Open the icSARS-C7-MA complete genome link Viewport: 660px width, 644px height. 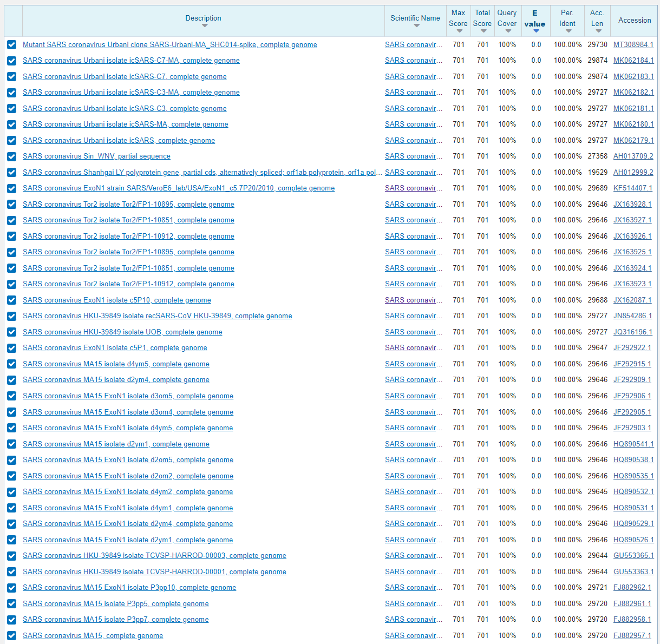[131, 61]
